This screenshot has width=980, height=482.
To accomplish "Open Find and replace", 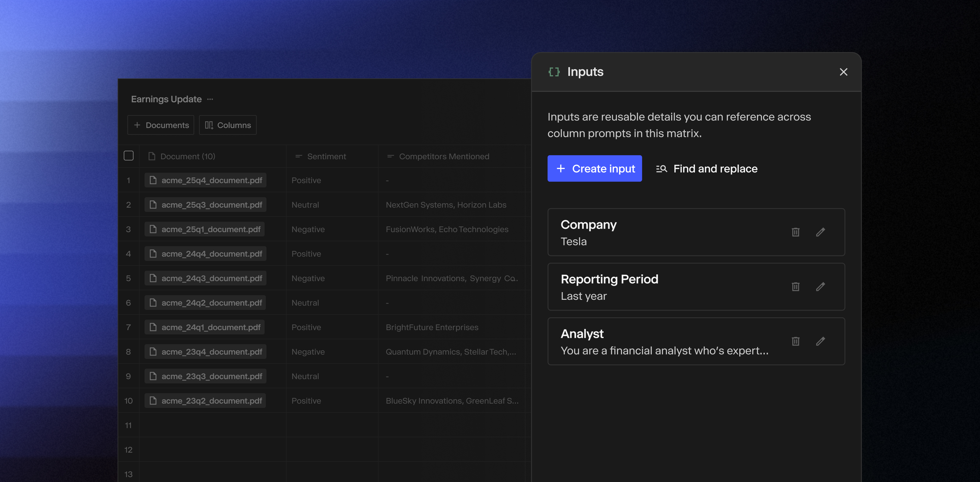I will (x=707, y=168).
